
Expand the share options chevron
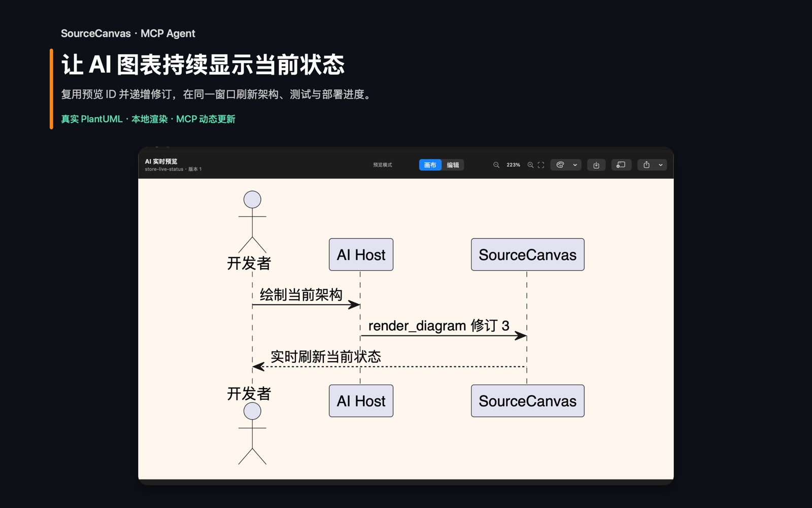[x=661, y=165]
